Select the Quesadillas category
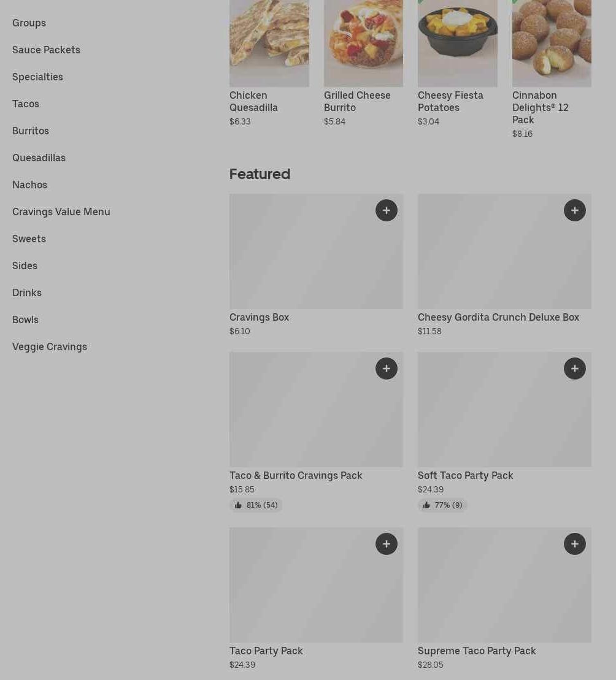 pyautogui.click(x=39, y=158)
